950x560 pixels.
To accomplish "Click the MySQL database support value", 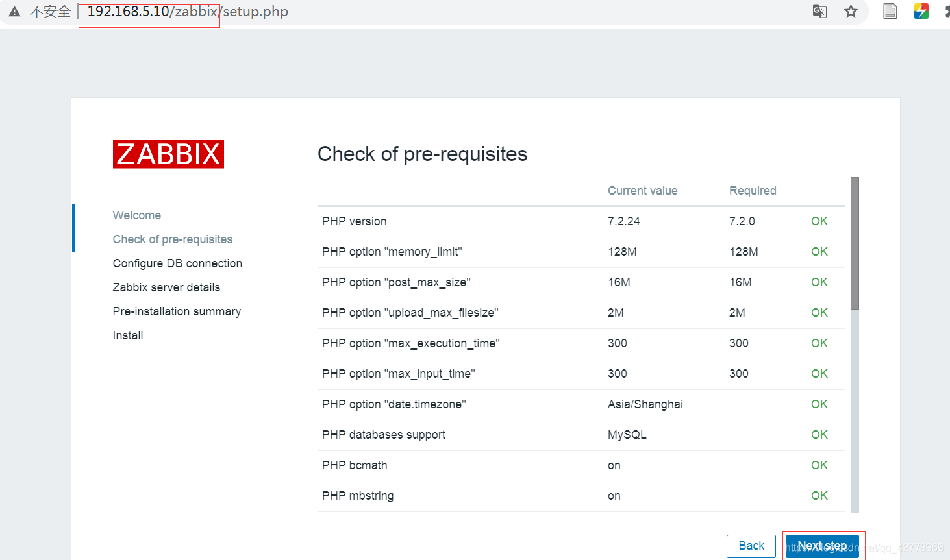I will pyautogui.click(x=627, y=435).
